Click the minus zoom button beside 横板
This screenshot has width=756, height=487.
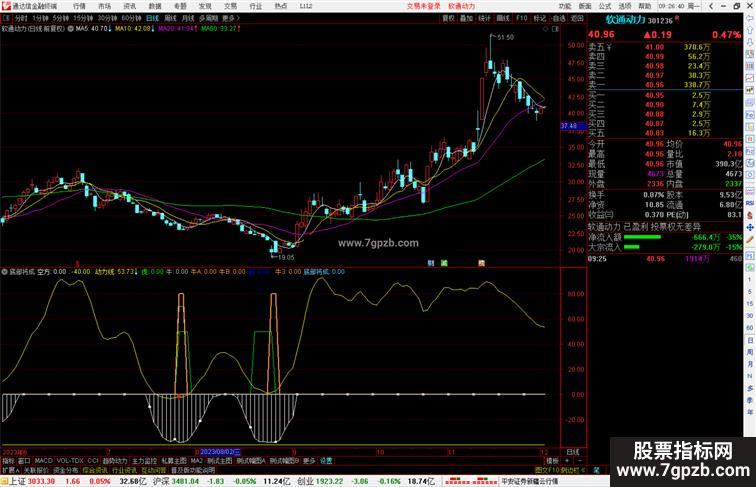(579, 461)
